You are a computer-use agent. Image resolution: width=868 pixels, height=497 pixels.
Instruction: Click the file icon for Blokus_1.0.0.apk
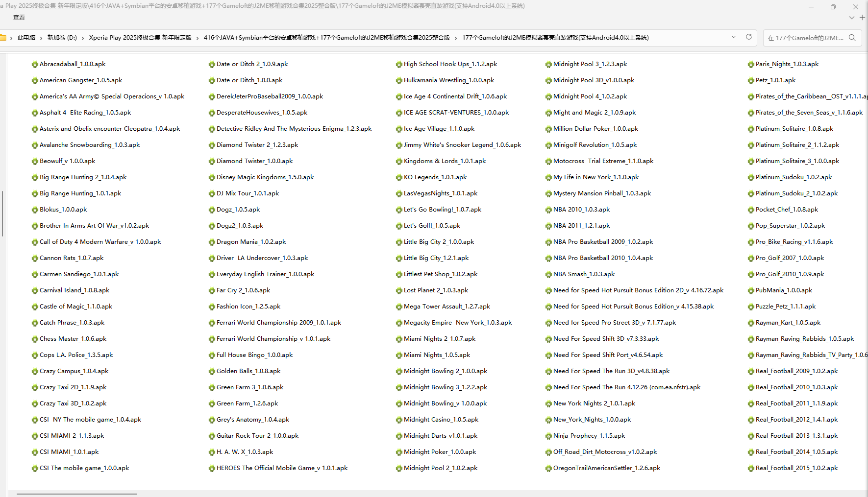tap(35, 210)
